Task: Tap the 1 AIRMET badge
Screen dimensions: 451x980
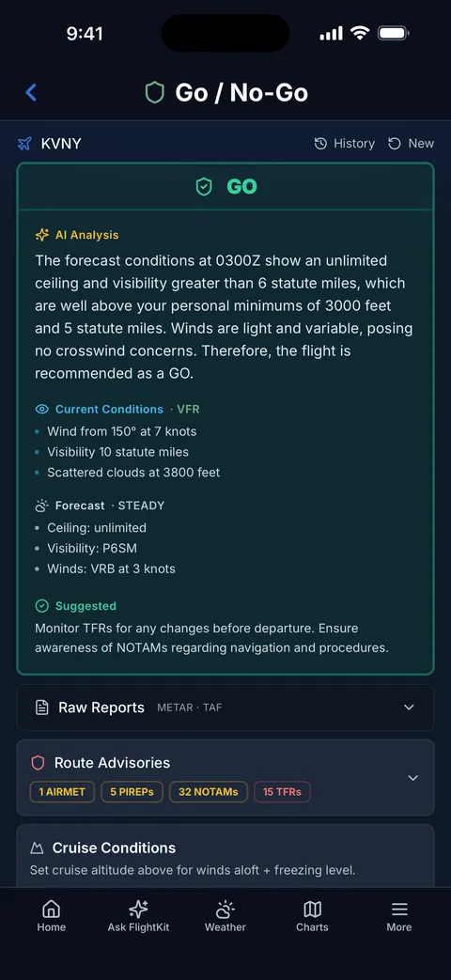Action: click(x=62, y=792)
